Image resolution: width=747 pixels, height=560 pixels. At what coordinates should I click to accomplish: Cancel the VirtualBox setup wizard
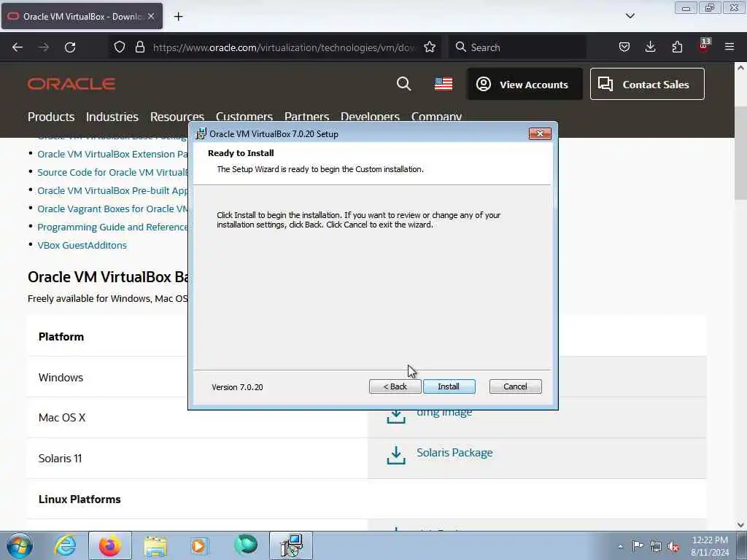(515, 386)
